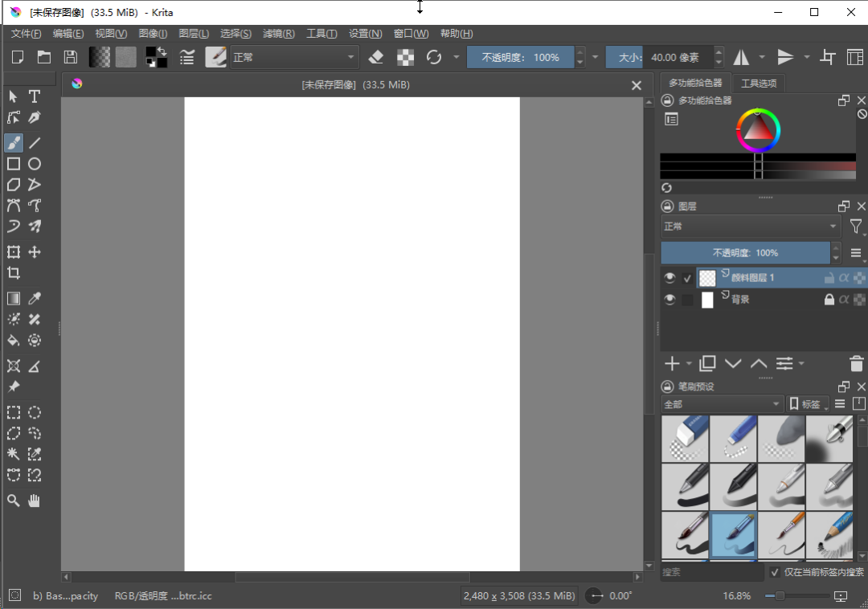Toggle eraser mode in top toolbar

pyautogui.click(x=376, y=57)
